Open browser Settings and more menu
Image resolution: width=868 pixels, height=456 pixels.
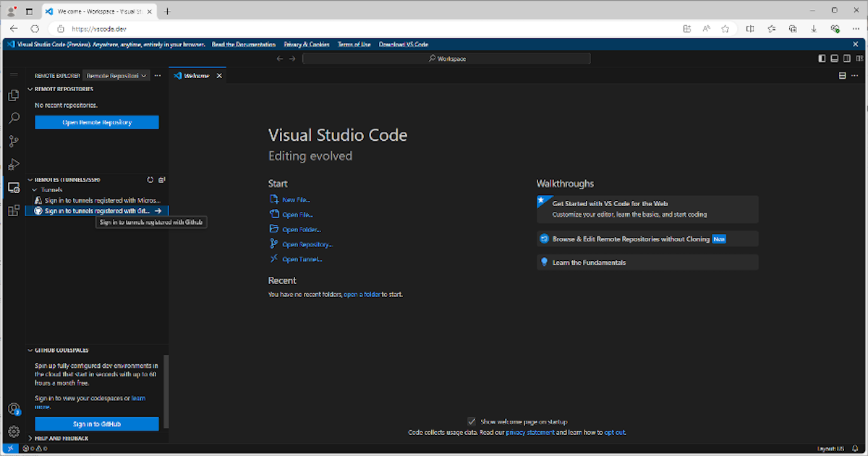857,28
